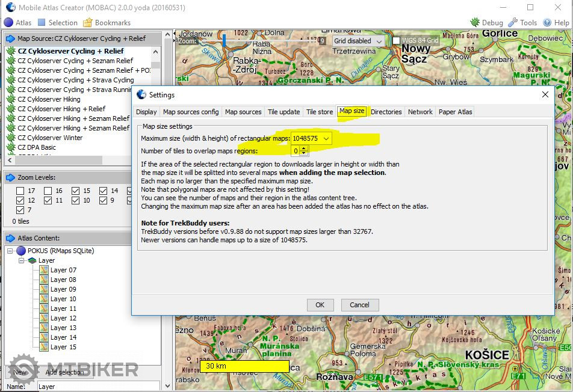
Task: Increase the tile overlap stepper value
Action: tap(304, 149)
